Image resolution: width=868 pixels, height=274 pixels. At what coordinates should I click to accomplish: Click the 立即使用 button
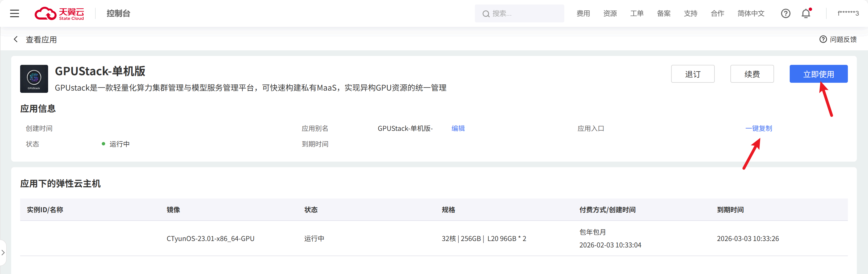click(819, 74)
